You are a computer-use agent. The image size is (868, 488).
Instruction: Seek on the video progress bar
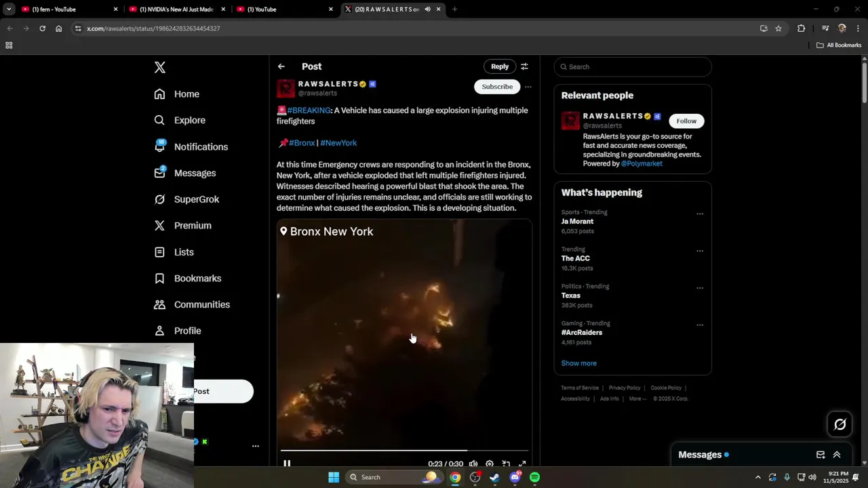pos(404,450)
